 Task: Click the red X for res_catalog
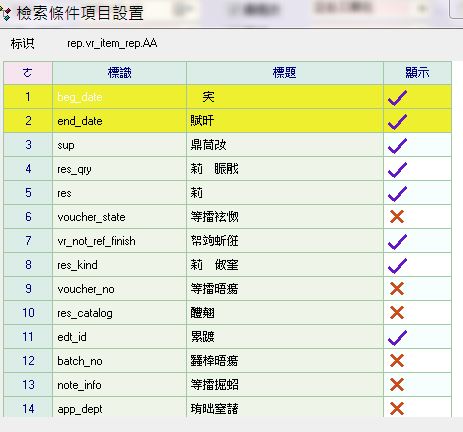click(x=397, y=313)
